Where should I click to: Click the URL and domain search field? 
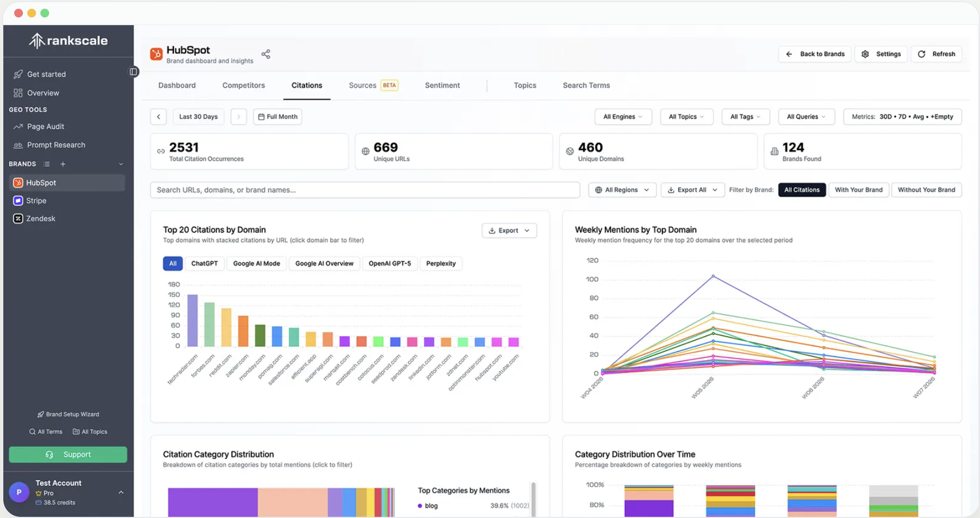pos(365,190)
